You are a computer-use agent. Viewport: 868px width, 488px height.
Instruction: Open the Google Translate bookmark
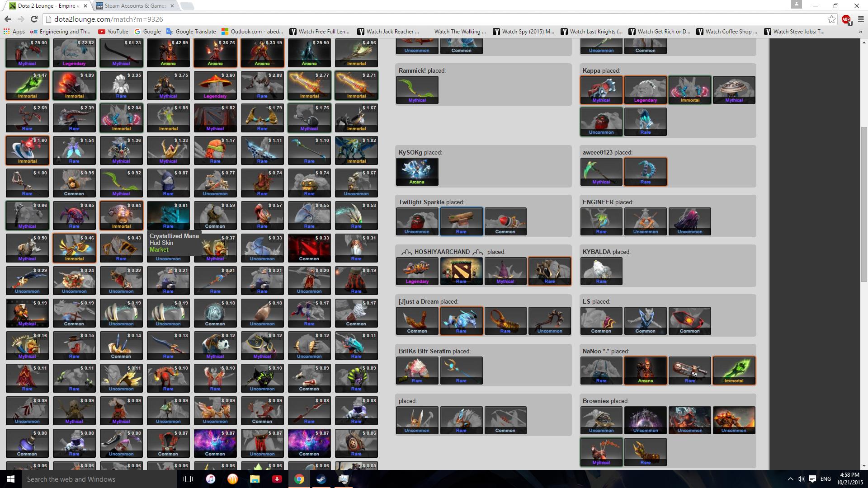(191, 31)
